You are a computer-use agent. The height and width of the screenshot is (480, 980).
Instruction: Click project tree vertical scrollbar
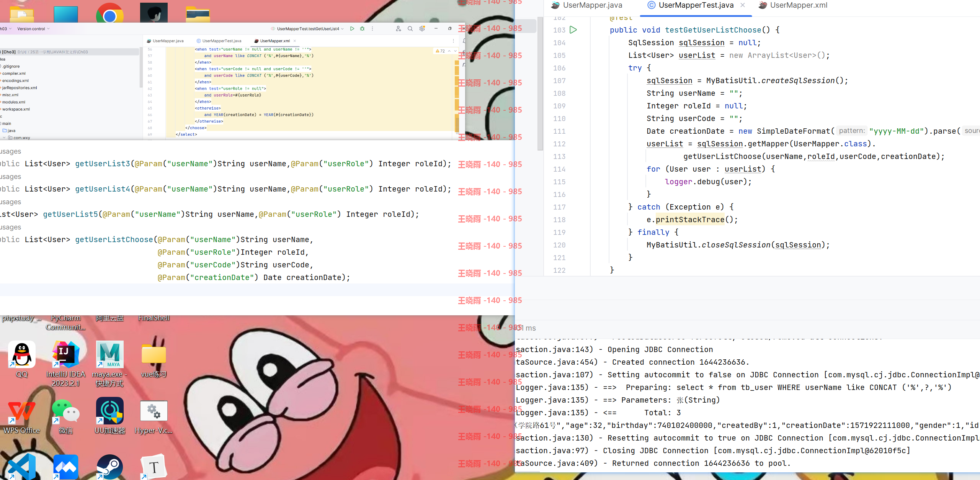141,68
